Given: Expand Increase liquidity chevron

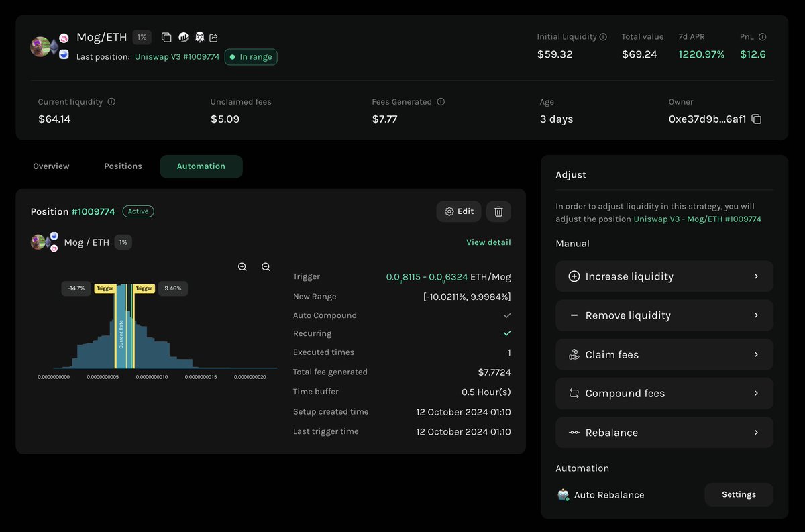Looking at the screenshot, I should (756, 276).
